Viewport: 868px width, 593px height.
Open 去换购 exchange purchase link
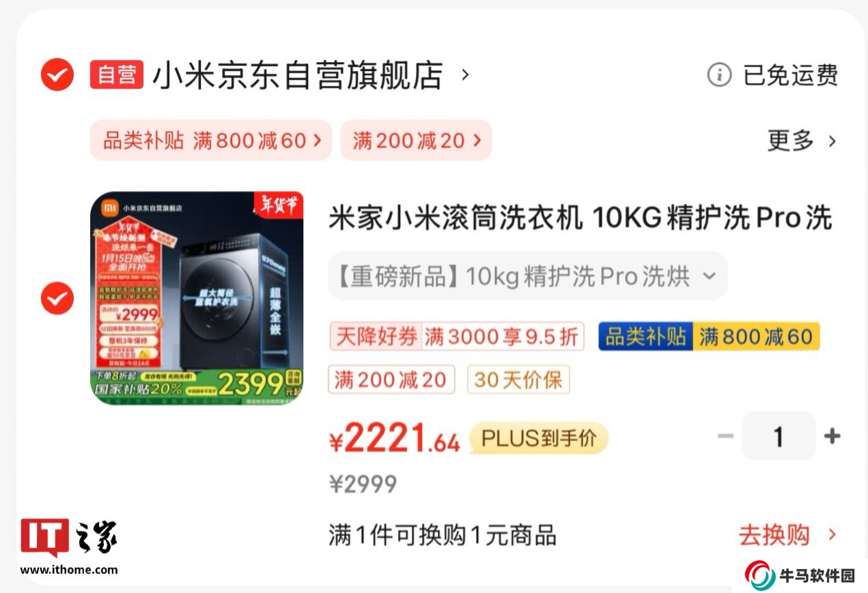pyautogui.click(x=787, y=535)
